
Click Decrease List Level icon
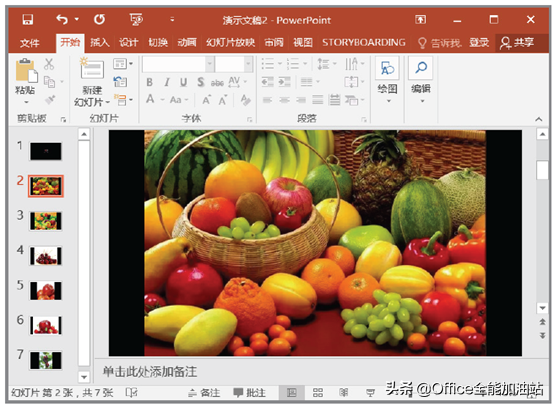pyautogui.click(x=267, y=82)
